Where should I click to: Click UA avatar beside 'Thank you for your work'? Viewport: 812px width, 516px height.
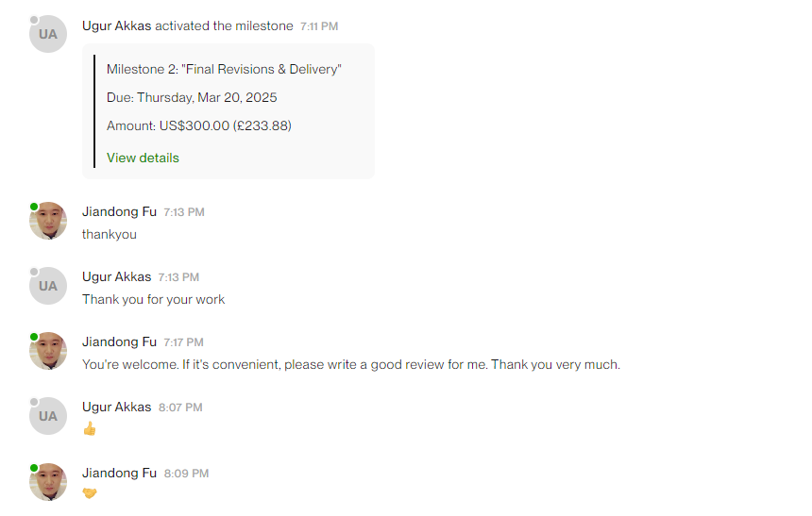point(48,286)
